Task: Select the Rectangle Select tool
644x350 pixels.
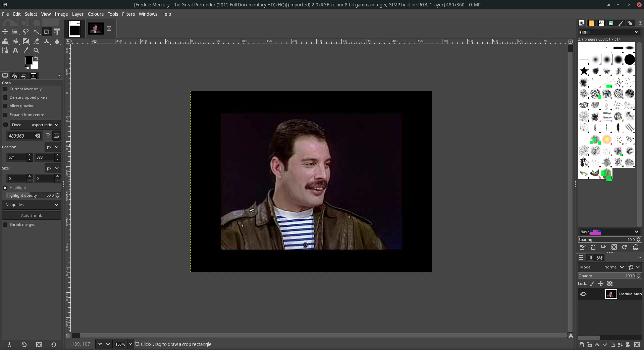Action: [15, 32]
